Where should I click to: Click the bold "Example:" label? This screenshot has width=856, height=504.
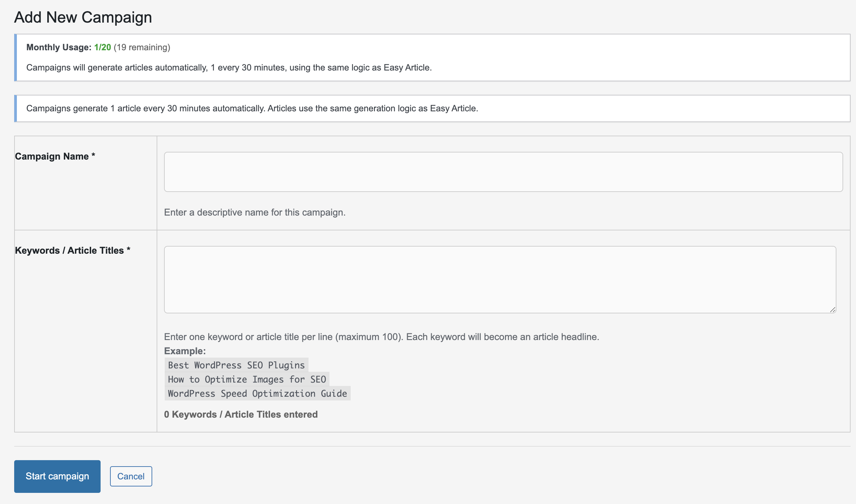[x=185, y=351]
